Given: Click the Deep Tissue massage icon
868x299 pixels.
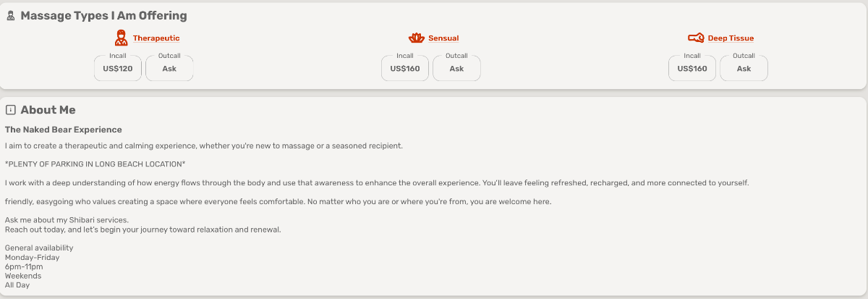Looking at the screenshot, I should tap(696, 38).
